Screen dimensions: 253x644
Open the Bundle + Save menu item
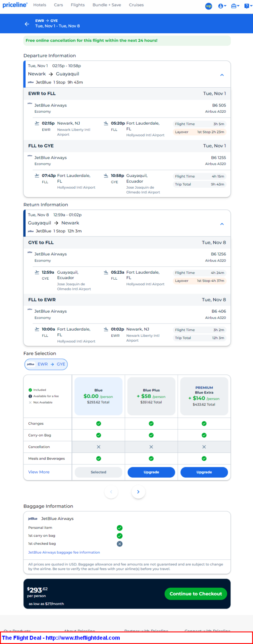(x=107, y=5)
